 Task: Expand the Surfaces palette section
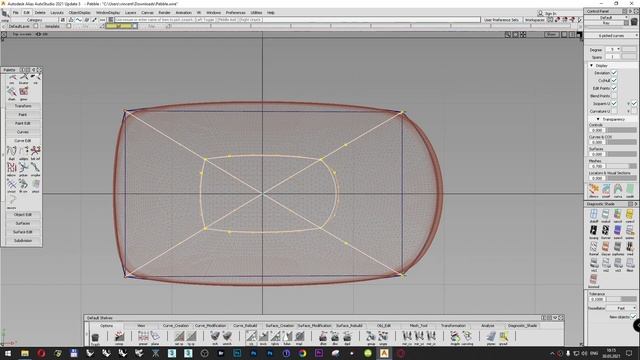tap(23, 223)
